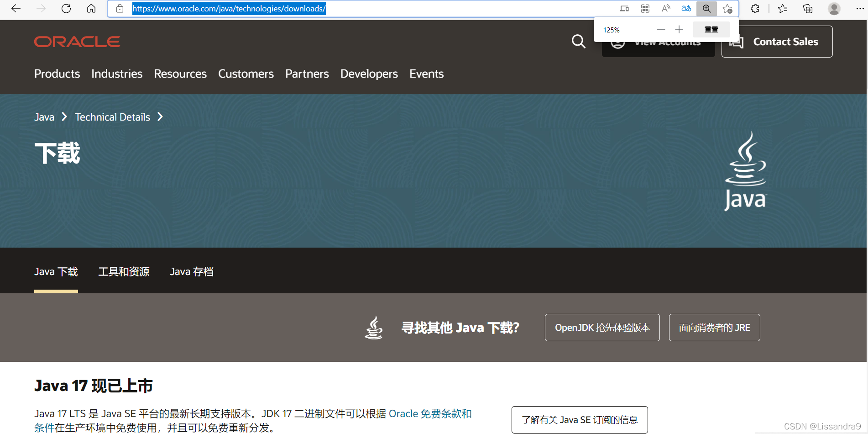
Task: Click the 面向消费者的 JRE button
Action: pyautogui.click(x=715, y=328)
